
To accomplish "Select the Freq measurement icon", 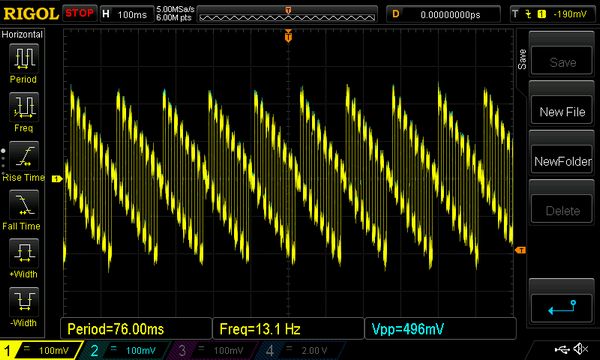I will (24, 107).
